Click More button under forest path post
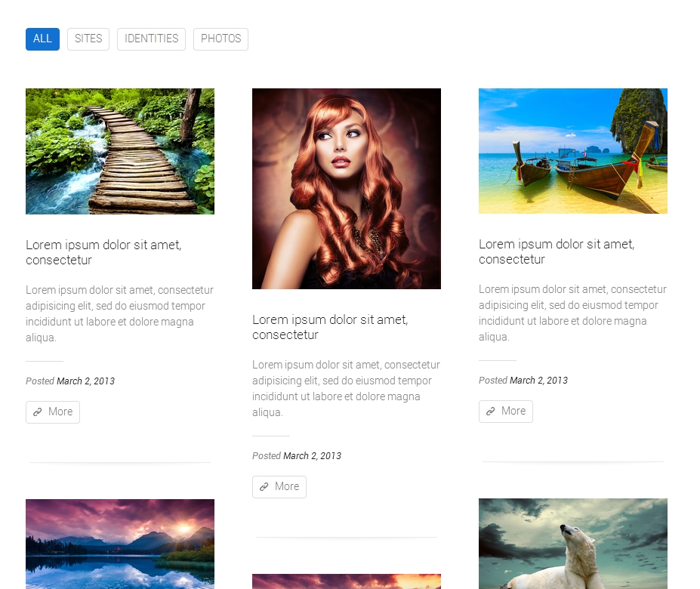Viewport: 700px width, 589px height. pyautogui.click(x=53, y=412)
